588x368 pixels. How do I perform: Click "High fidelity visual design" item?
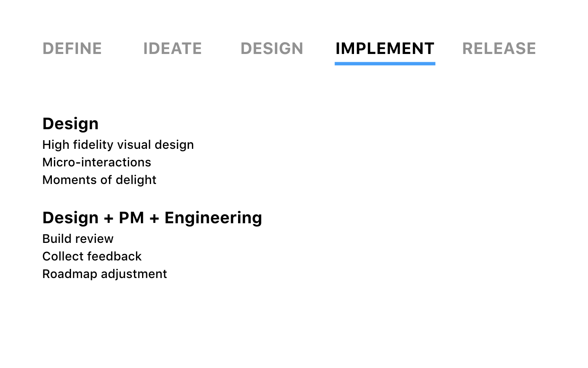pyautogui.click(x=118, y=145)
